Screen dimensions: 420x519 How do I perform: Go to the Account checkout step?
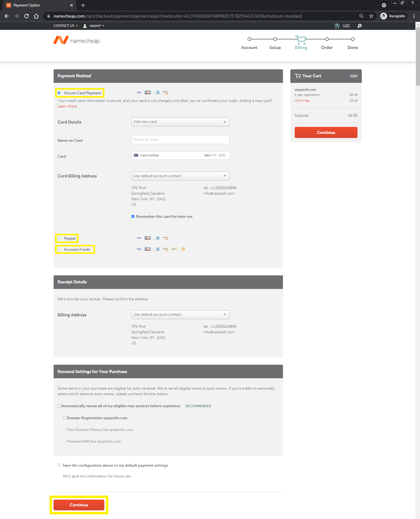point(249,44)
